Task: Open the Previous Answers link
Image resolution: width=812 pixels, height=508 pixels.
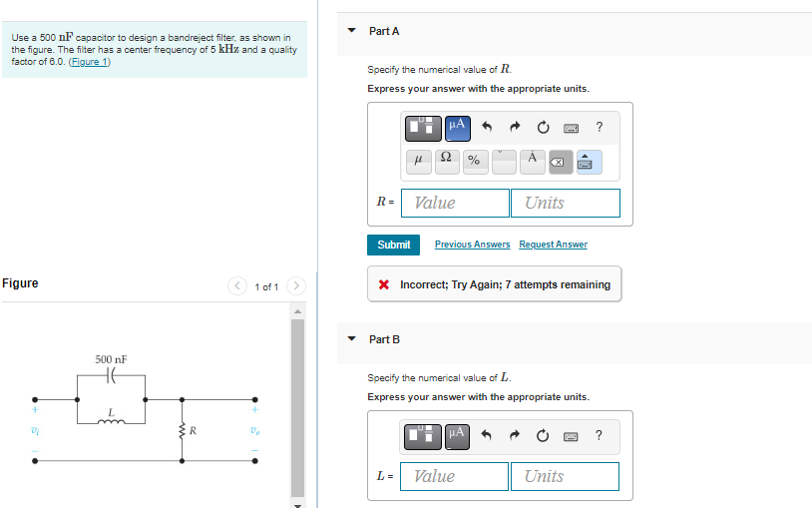Action: [x=472, y=245]
